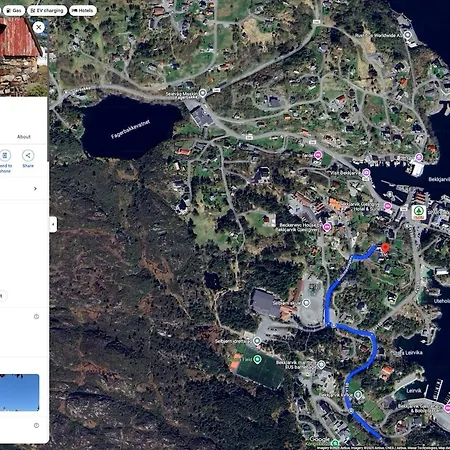Screen dimensions: 450x450
Task: Click the Leirvik bay label
Action: (414, 390)
